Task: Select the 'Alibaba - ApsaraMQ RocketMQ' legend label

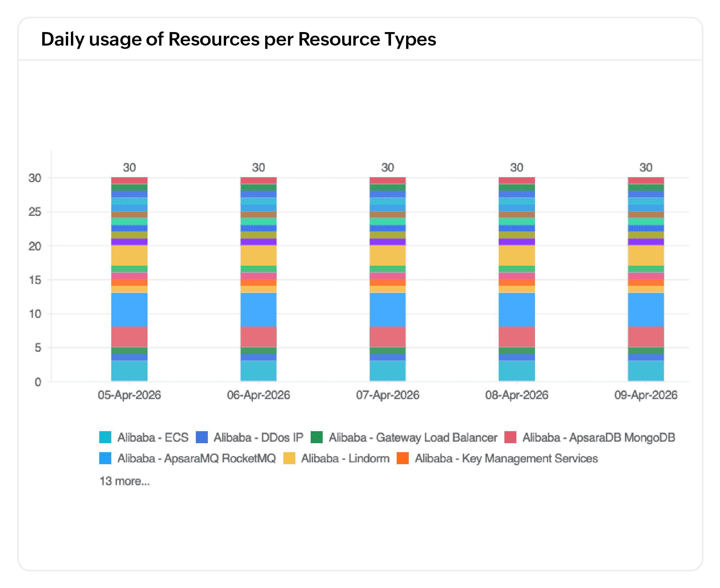Action: click(196, 458)
